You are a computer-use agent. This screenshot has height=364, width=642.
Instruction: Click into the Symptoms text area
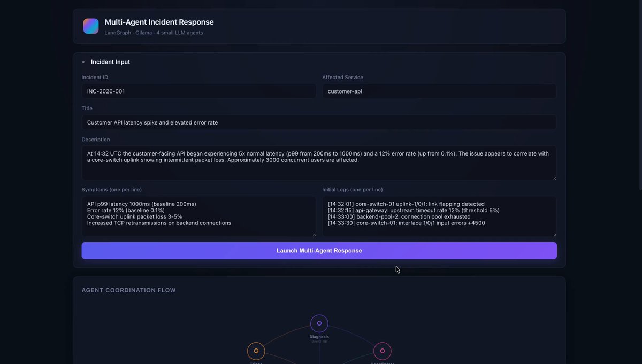tap(198, 216)
